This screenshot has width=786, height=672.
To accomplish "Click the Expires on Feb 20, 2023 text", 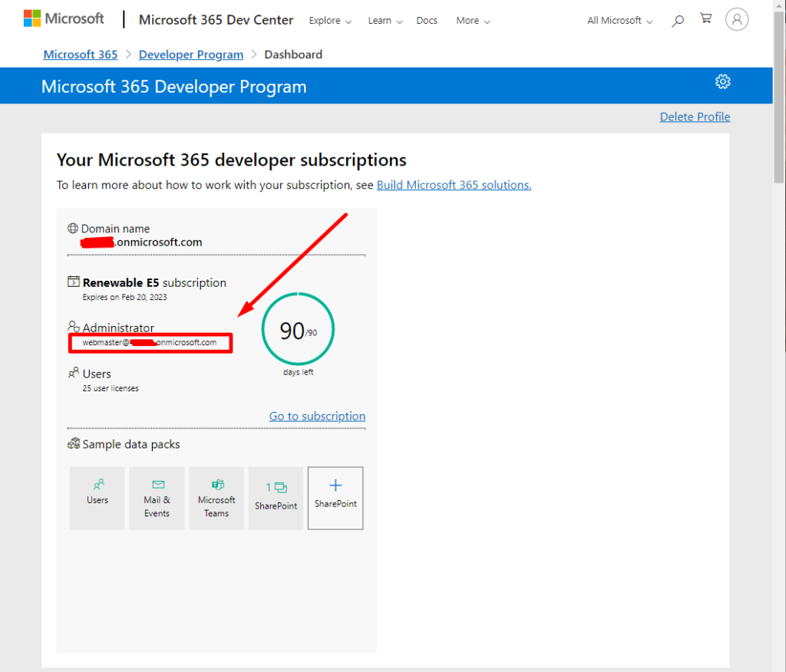I will (125, 297).
